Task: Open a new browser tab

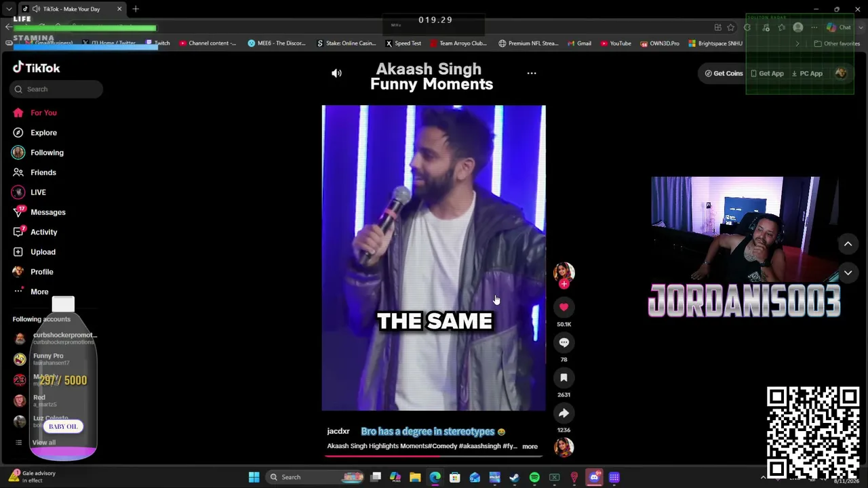Action: 136,9
